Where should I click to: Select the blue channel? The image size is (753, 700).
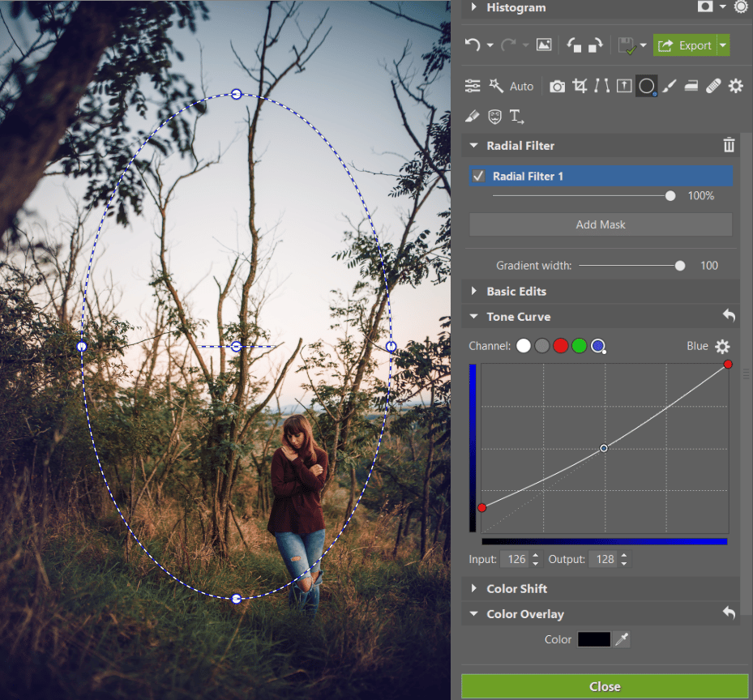tap(598, 346)
